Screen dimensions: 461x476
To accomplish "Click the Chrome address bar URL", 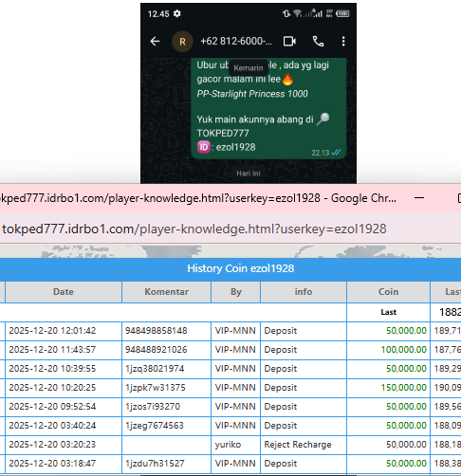I will [x=194, y=229].
